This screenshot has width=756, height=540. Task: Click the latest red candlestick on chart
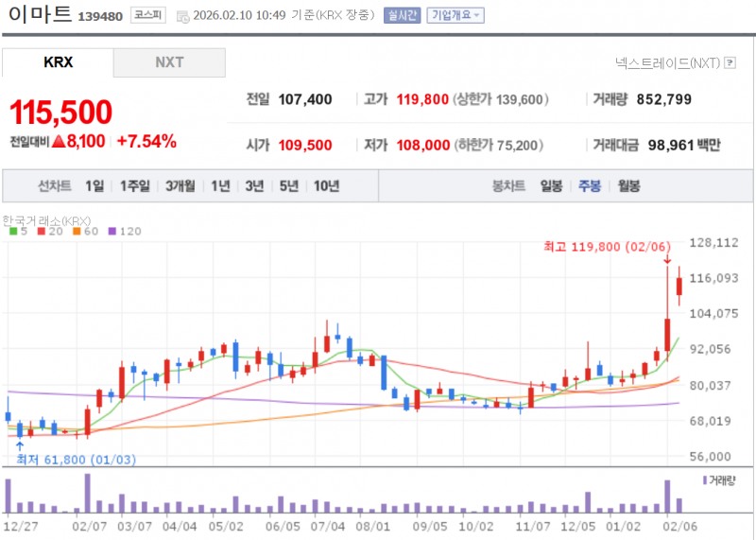click(679, 287)
